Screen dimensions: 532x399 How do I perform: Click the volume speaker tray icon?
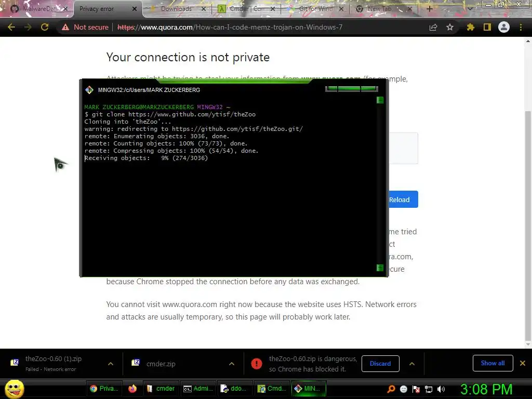click(x=441, y=389)
